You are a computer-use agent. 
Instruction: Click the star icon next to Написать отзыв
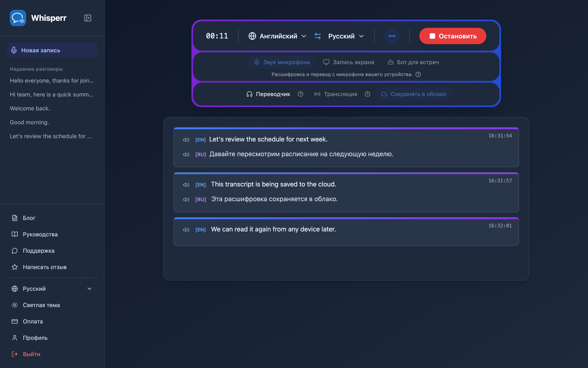click(x=15, y=267)
